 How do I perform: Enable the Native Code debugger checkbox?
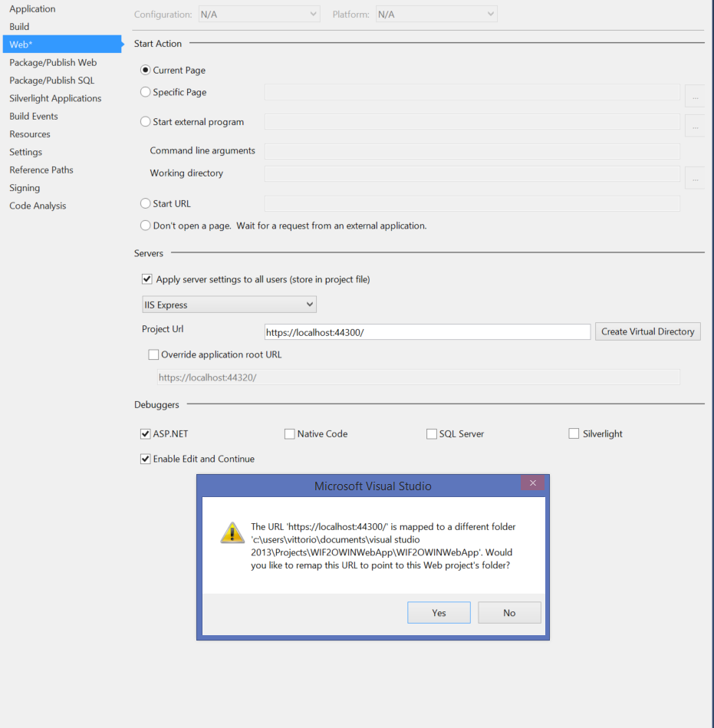pyautogui.click(x=290, y=433)
